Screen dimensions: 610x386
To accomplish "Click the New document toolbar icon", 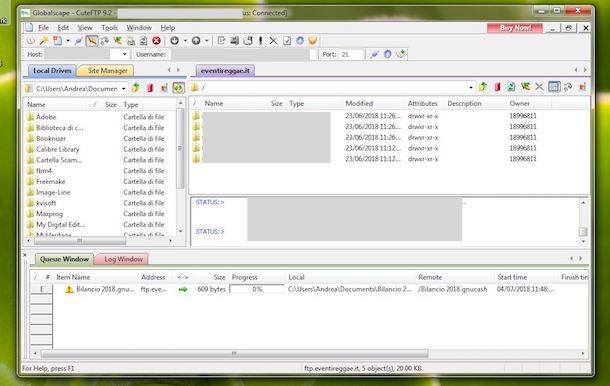I will point(58,40).
